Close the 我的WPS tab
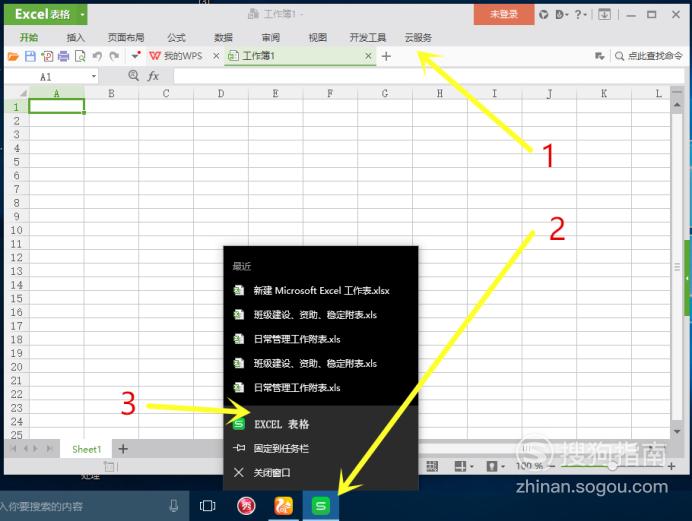The height and width of the screenshot is (521, 692). coord(216,56)
